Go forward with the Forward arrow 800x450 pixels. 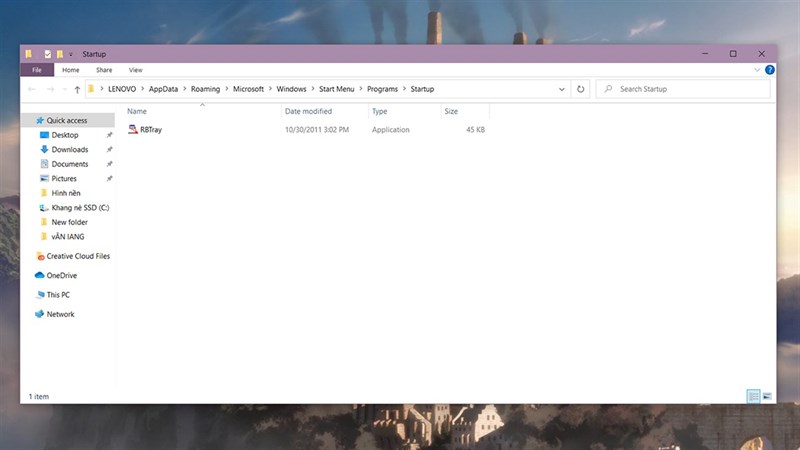(50, 89)
